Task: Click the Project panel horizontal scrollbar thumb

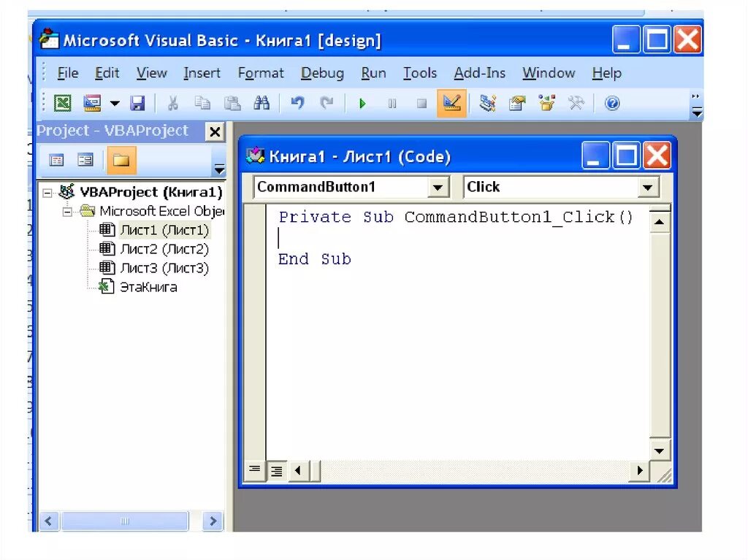Action: 124,521
